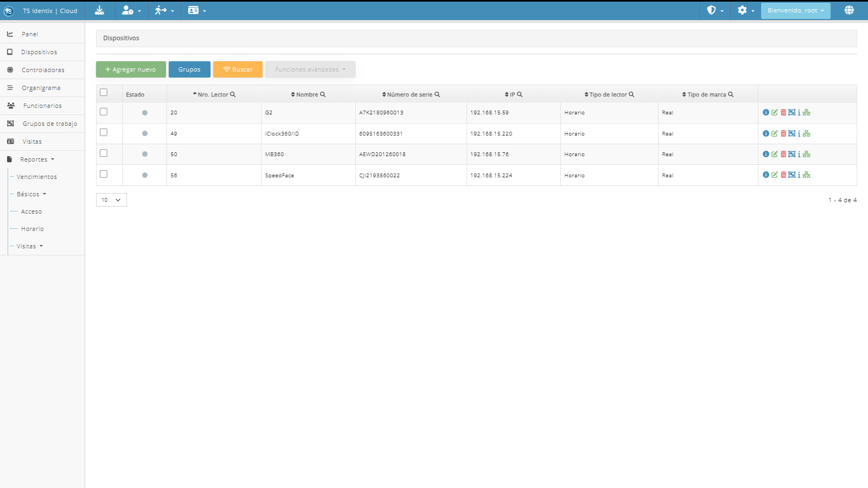Screen dimensions: 868x488
Task: Click the IP column search icon
Action: tap(520, 94)
